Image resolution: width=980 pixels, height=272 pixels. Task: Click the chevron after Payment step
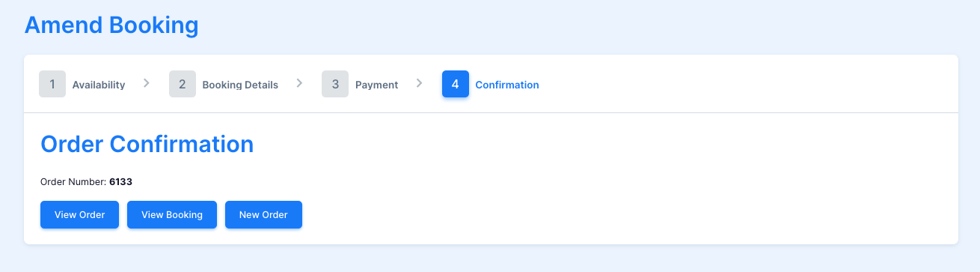(x=420, y=82)
